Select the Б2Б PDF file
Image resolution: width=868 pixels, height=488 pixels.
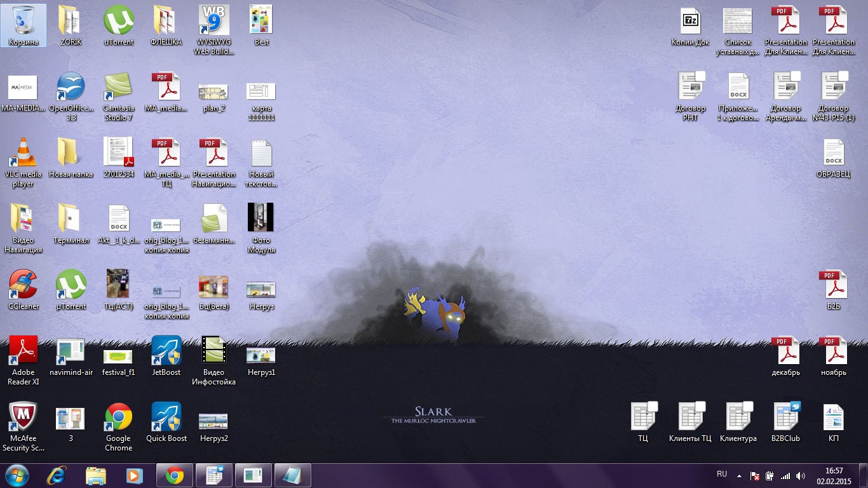coord(834,290)
